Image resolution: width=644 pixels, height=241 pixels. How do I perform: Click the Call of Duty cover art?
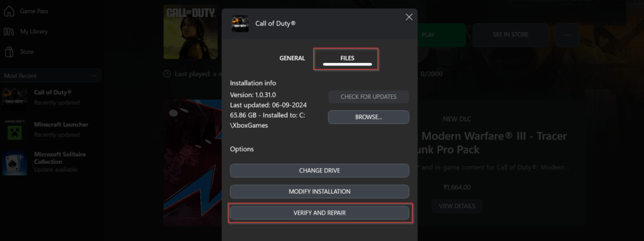pos(191,32)
